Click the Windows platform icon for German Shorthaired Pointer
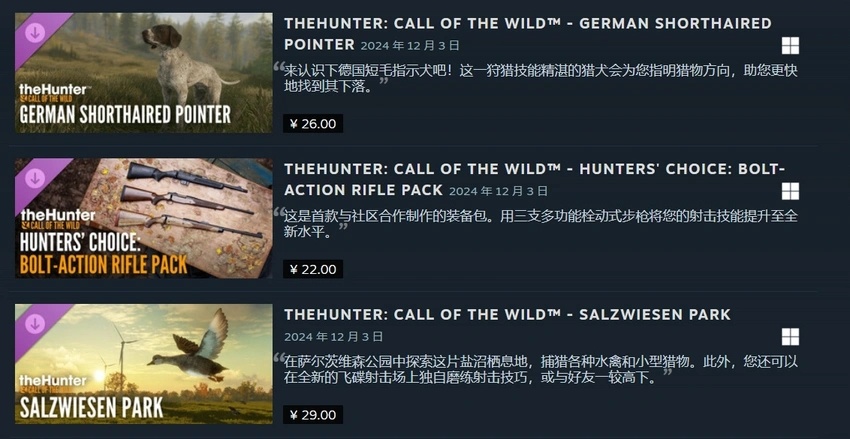This screenshot has height=439, width=850. tap(790, 46)
